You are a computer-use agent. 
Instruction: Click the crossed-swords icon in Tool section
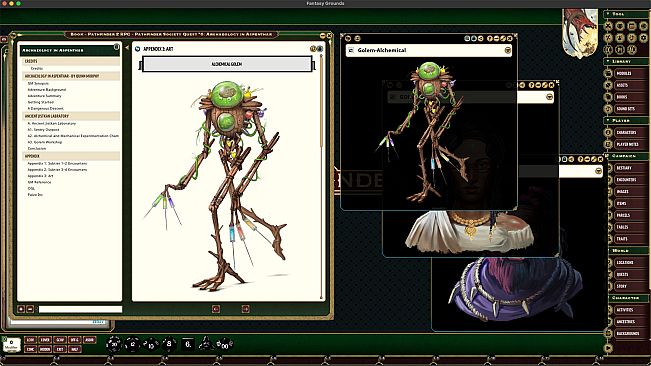click(608, 26)
